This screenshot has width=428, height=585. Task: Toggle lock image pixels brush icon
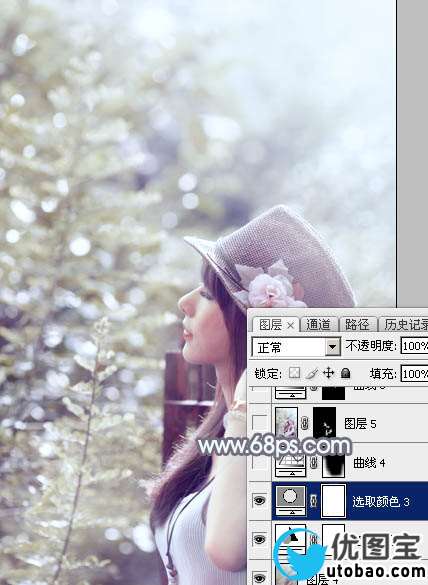pyautogui.click(x=312, y=373)
